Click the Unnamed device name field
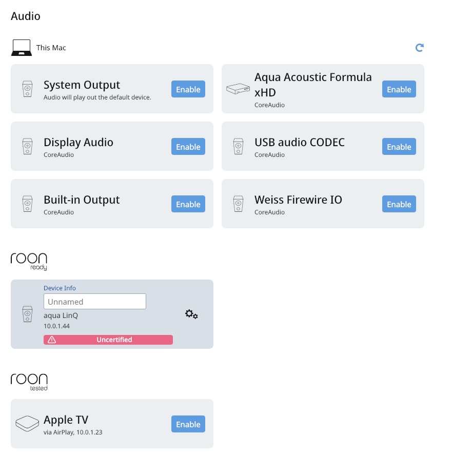 (95, 302)
